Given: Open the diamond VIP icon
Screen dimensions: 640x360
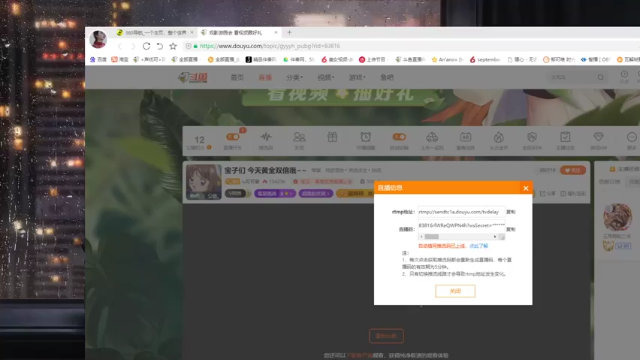Looking at the screenshot, I should coord(598,137).
